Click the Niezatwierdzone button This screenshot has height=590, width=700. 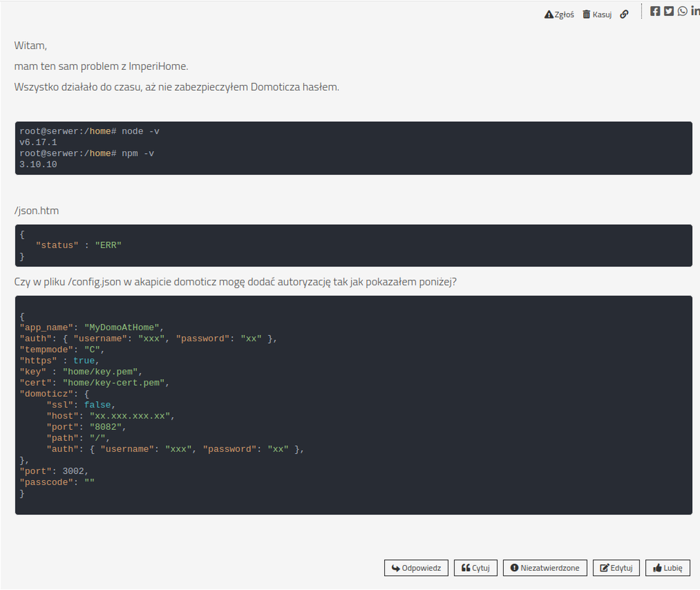coord(545,568)
